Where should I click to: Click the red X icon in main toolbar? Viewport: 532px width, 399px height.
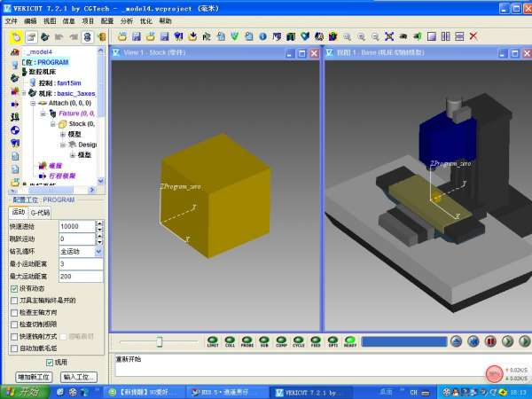coord(473,37)
